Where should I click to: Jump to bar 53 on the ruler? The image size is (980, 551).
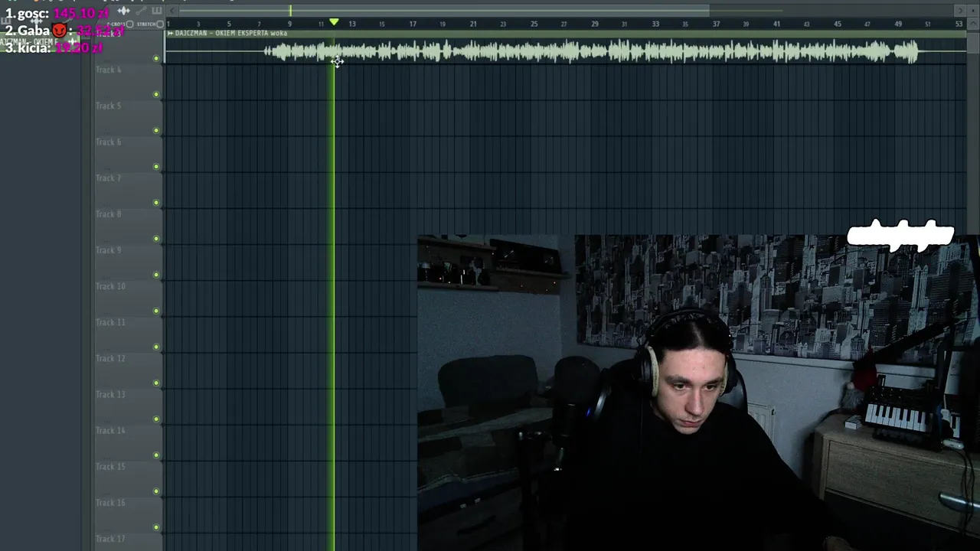coord(959,24)
